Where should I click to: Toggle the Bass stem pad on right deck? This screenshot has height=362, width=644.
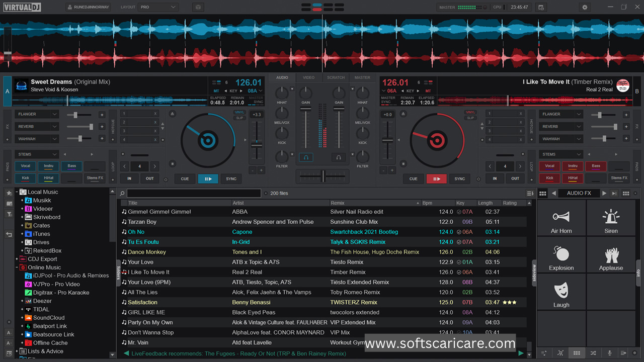tap(596, 166)
